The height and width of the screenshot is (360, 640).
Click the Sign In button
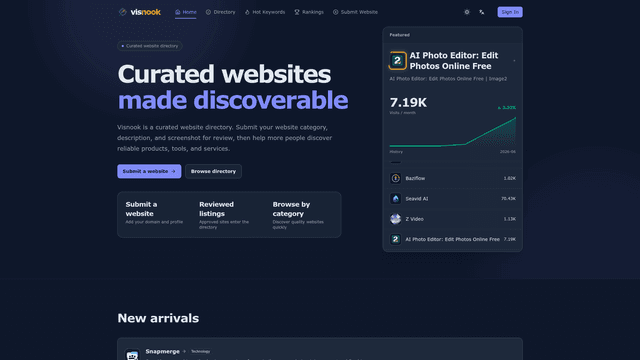tap(510, 12)
